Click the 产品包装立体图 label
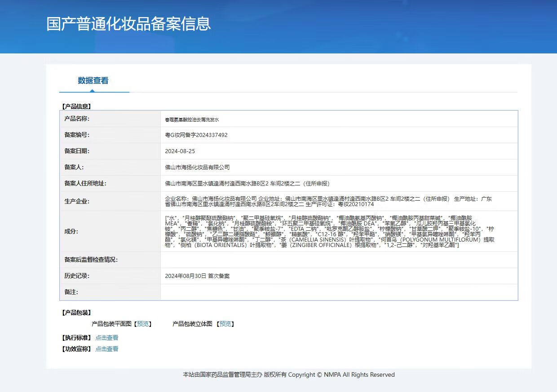The width and height of the screenshot is (557, 392). 192,324
